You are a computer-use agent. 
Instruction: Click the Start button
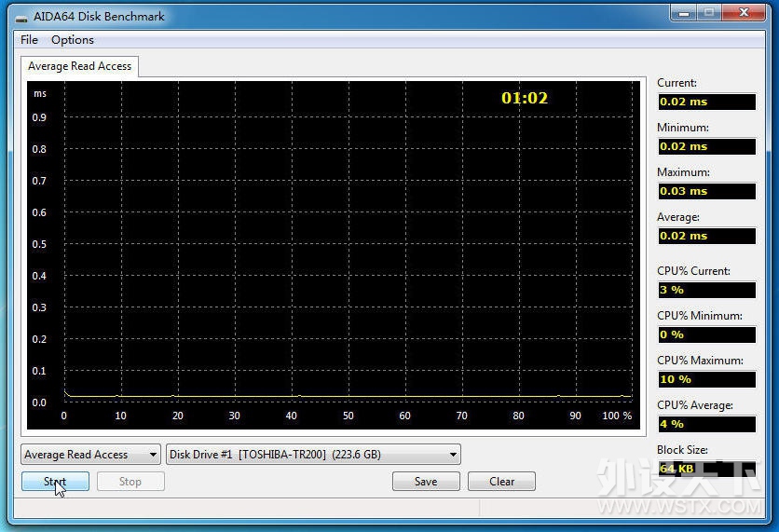[x=55, y=482]
